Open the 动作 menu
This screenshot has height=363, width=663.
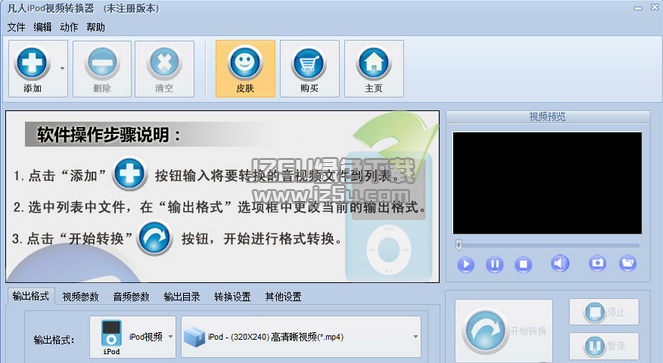[x=68, y=27]
